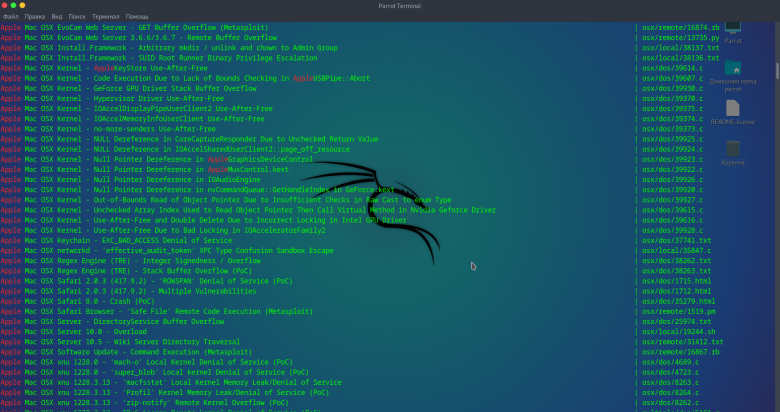Maximize the terminal with the green button
The height and width of the screenshot is (412, 780).
(x=13, y=5)
